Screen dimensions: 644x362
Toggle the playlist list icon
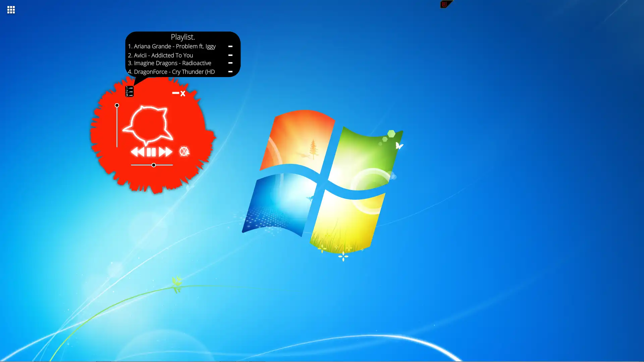(x=129, y=92)
